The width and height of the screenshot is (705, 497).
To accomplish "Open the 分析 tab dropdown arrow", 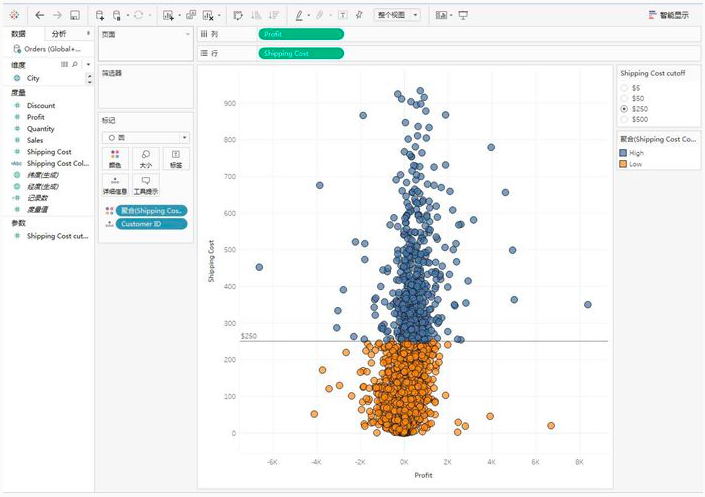I will [x=88, y=33].
